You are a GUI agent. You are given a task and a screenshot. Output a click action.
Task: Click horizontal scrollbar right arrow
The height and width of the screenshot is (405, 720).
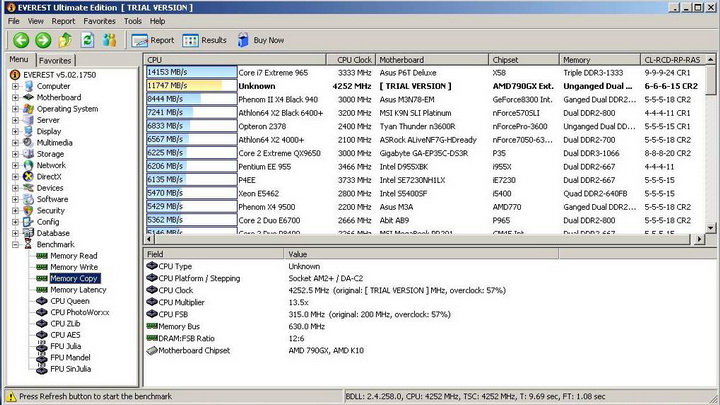click(699, 239)
